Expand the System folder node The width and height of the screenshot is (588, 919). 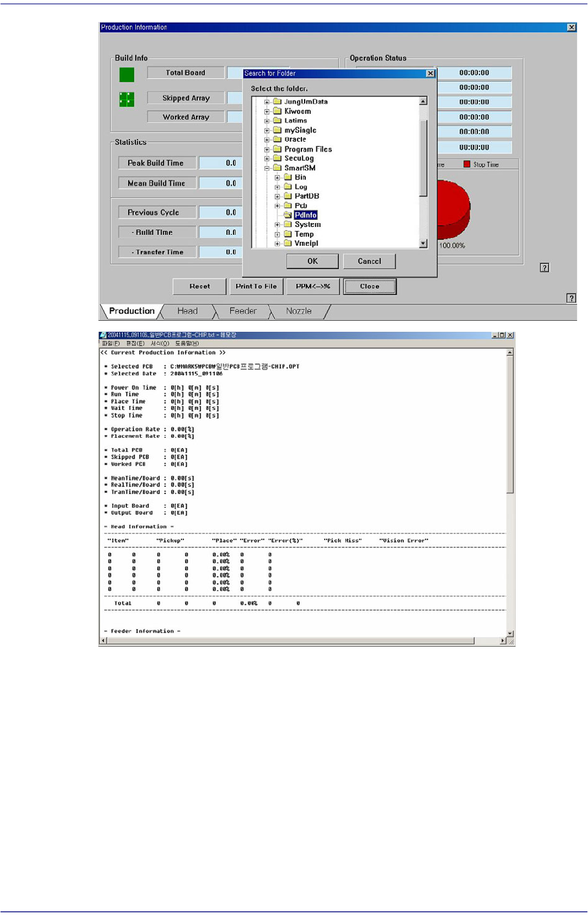pos(277,225)
